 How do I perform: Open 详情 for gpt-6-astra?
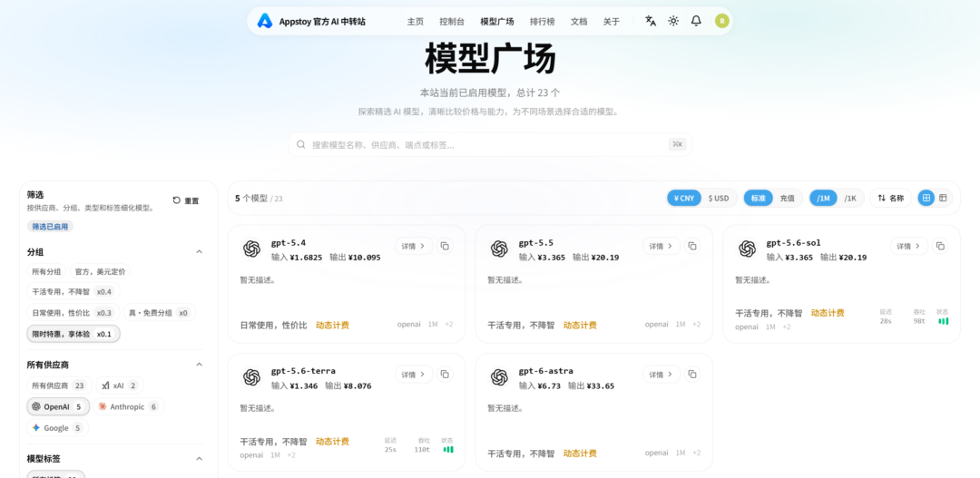(x=661, y=375)
